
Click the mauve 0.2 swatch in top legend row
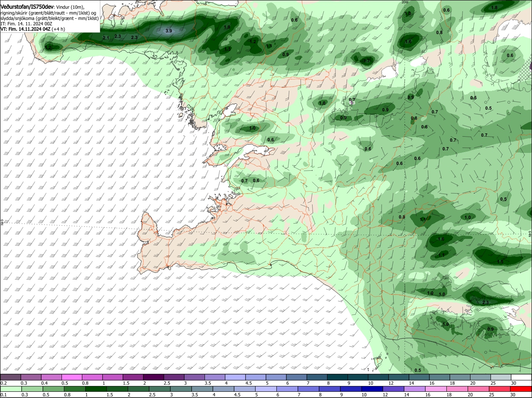click(x=10, y=377)
